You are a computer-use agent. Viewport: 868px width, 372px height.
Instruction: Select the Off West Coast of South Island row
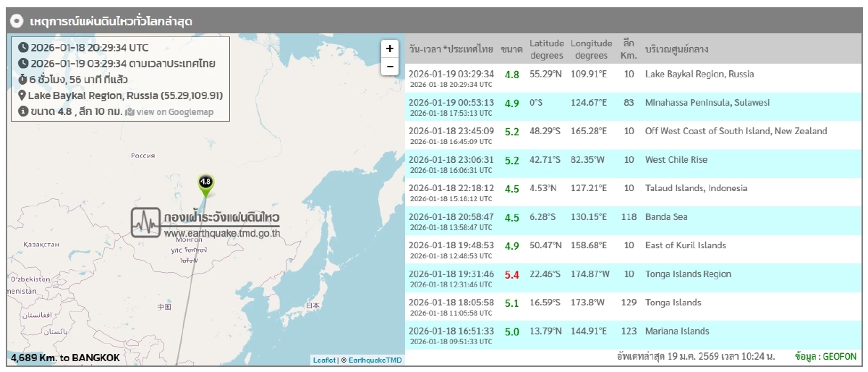(x=736, y=131)
